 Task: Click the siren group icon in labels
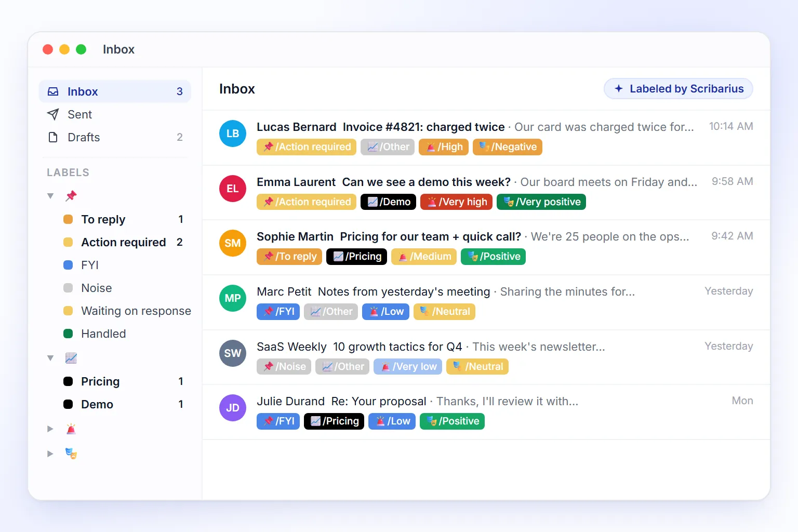point(71,429)
